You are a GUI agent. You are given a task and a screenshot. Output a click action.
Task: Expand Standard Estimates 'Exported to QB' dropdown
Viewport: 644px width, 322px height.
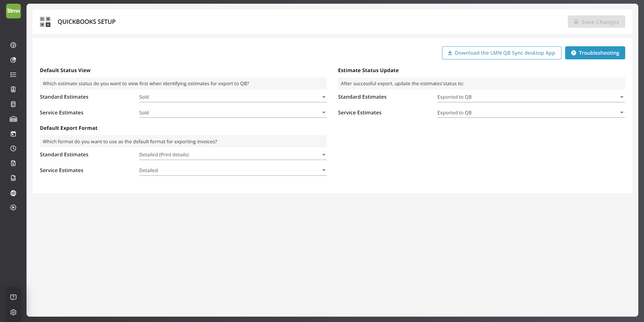pos(531,97)
